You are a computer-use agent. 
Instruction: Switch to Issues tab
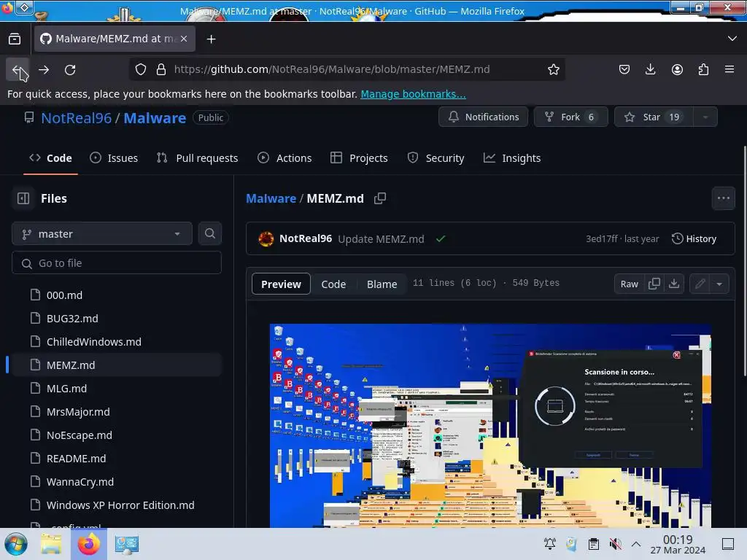tap(114, 158)
